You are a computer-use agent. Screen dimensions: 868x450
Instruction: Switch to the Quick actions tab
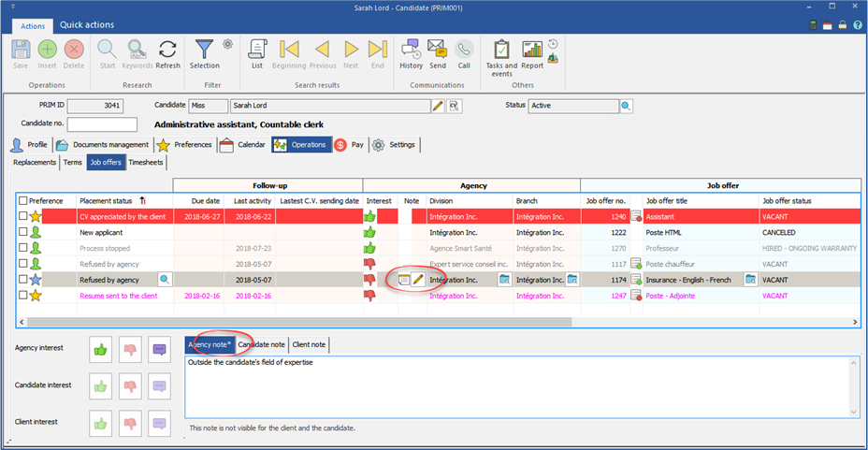(87, 25)
